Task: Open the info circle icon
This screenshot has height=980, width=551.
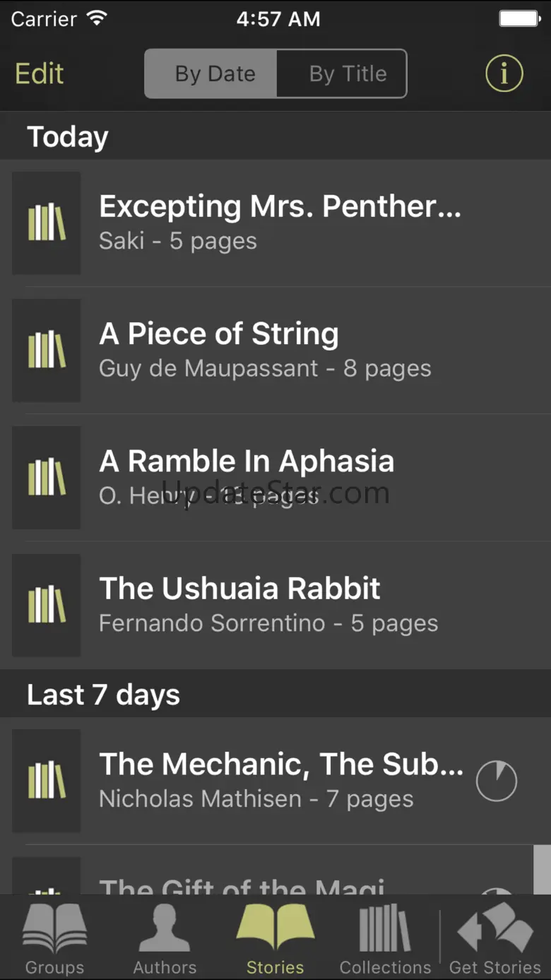Action: tap(504, 73)
